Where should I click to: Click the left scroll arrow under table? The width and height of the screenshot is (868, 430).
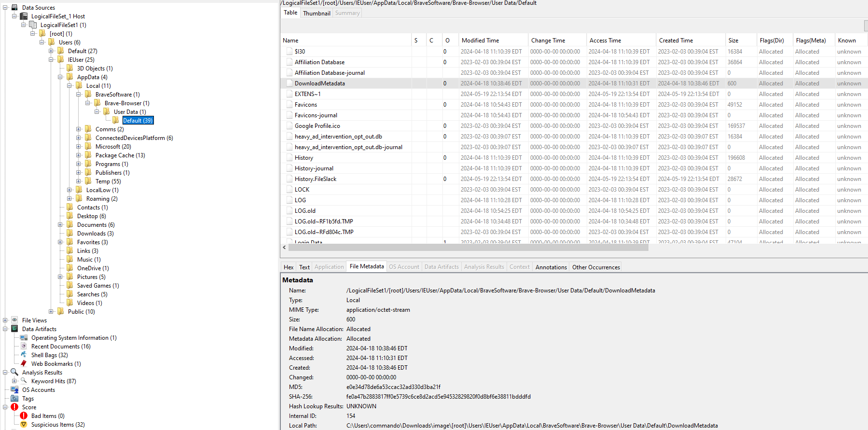(x=284, y=247)
